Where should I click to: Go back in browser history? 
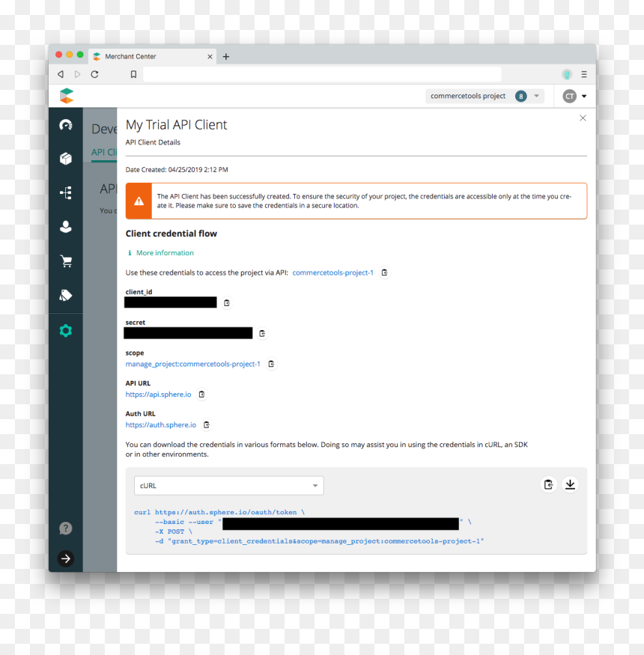61,74
